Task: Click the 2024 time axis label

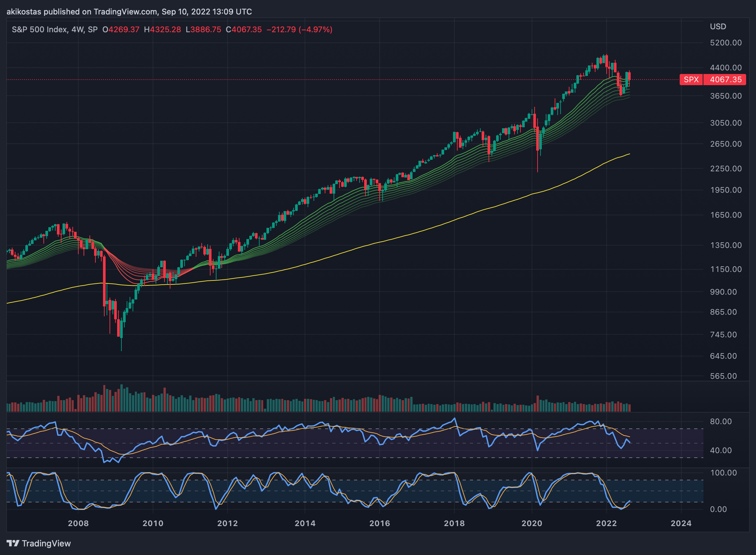Action: [x=681, y=523]
